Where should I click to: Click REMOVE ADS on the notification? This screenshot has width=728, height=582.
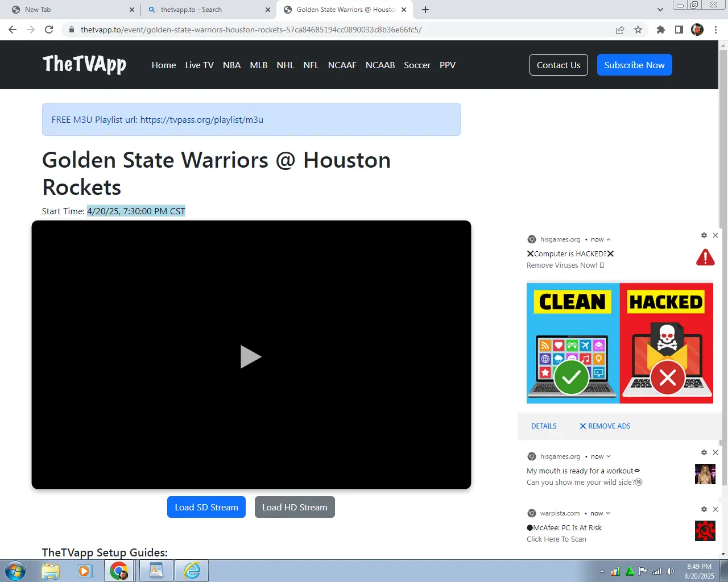point(605,426)
